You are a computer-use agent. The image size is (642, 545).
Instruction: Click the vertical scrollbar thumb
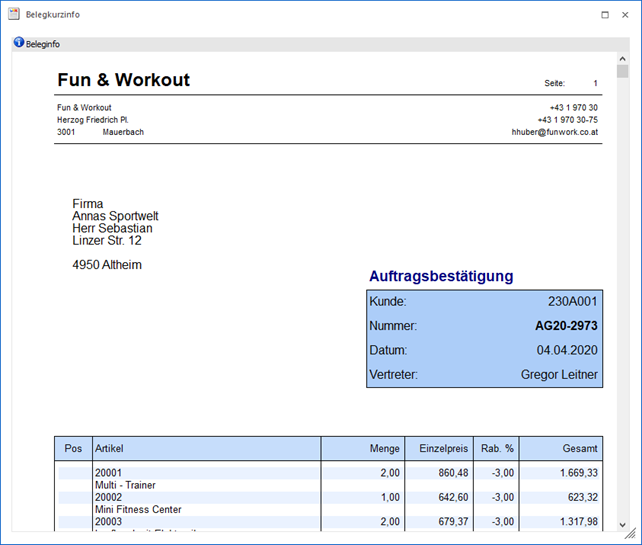coord(622,72)
